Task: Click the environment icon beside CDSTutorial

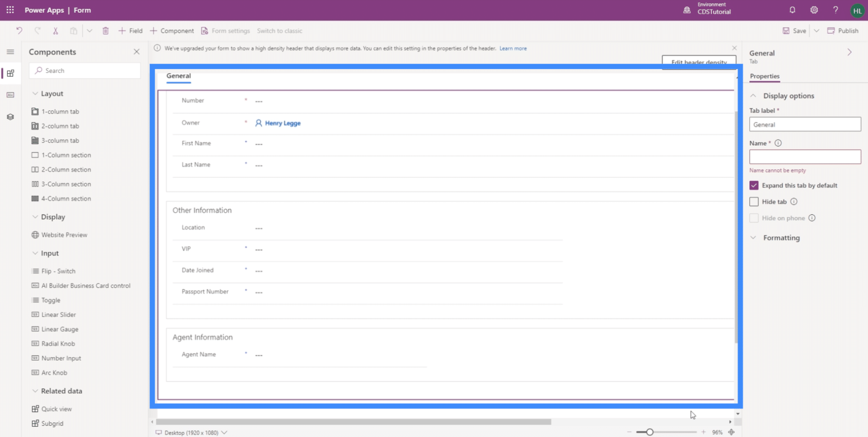Action: coord(687,10)
